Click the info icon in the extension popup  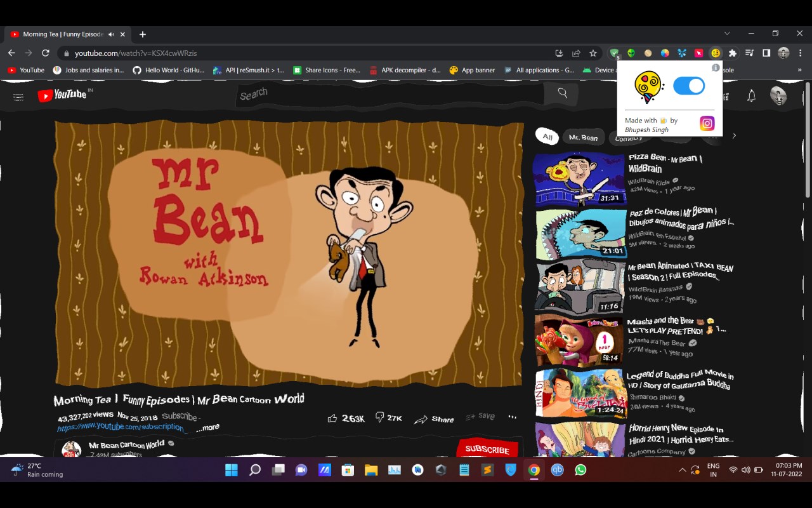[x=716, y=67]
